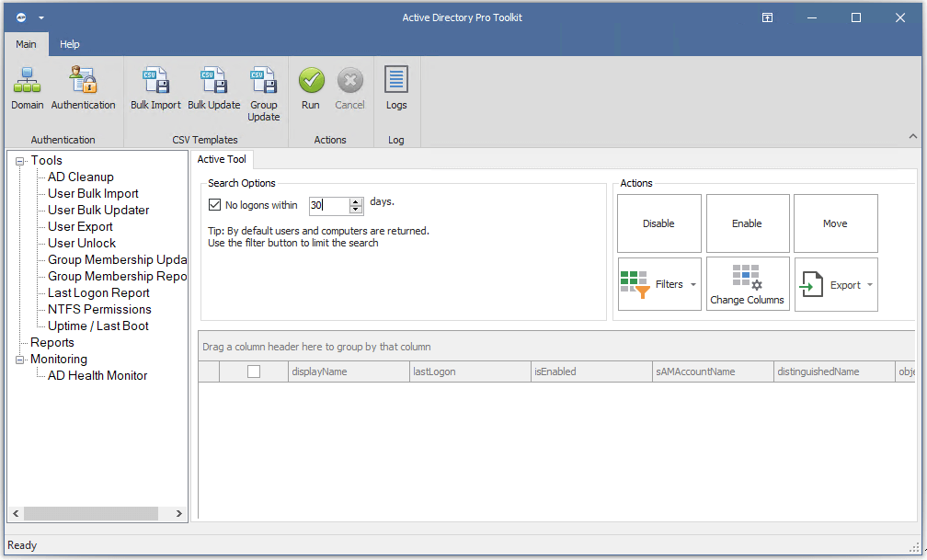Image resolution: width=927 pixels, height=560 pixels.
Task: Select Uptime / Last Boot tree item
Action: pyautogui.click(x=98, y=326)
